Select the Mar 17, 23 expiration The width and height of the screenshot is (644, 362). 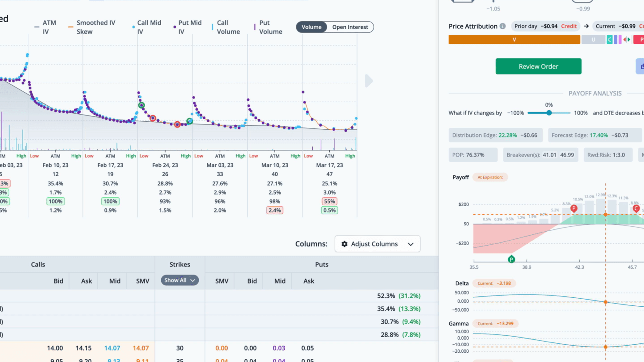tap(329, 165)
